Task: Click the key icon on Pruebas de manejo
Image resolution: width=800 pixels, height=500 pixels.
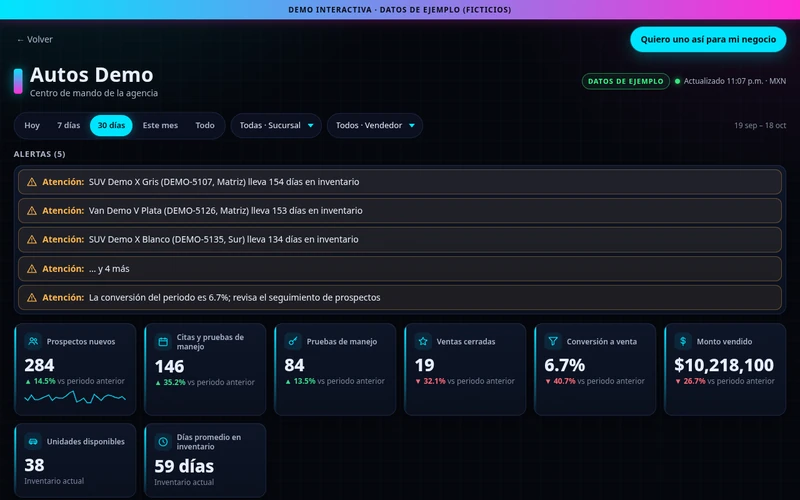Action: point(293,341)
